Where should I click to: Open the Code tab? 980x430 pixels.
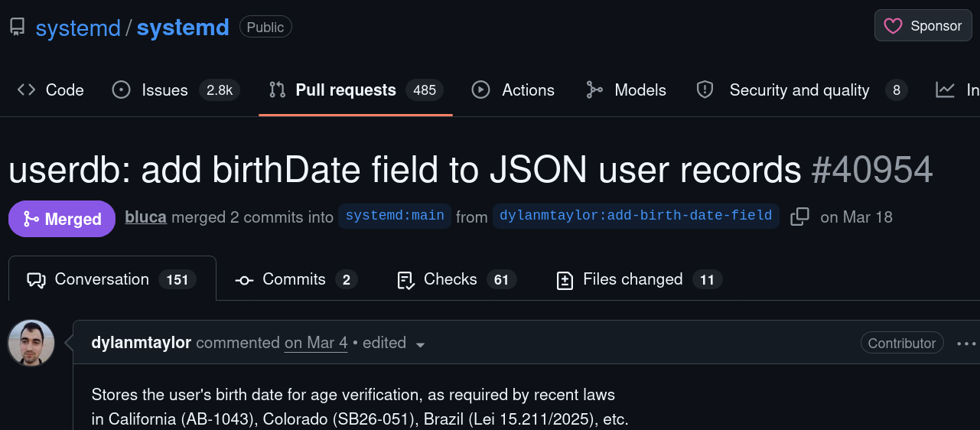pyautogui.click(x=50, y=90)
